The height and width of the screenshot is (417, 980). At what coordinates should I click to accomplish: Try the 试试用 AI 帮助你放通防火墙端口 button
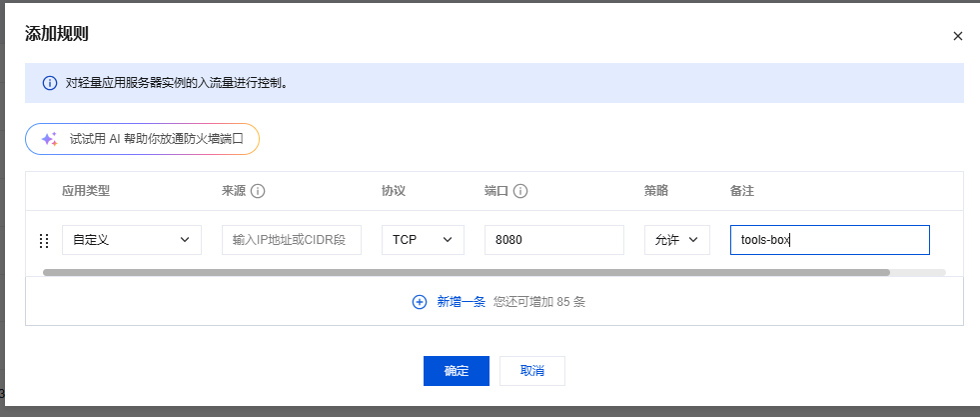click(x=142, y=139)
